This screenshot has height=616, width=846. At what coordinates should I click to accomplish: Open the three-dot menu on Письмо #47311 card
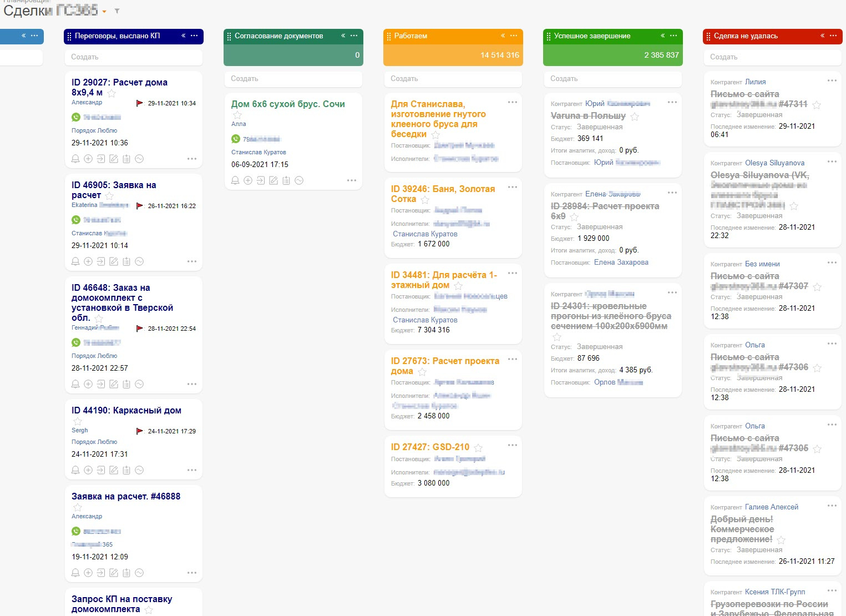tap(832, 80)
